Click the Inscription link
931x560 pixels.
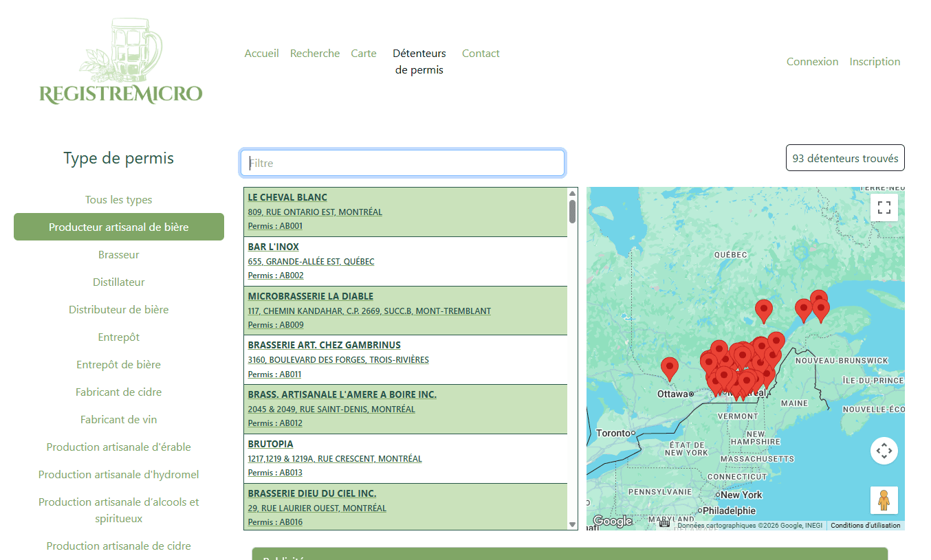(x=875, y=62)
